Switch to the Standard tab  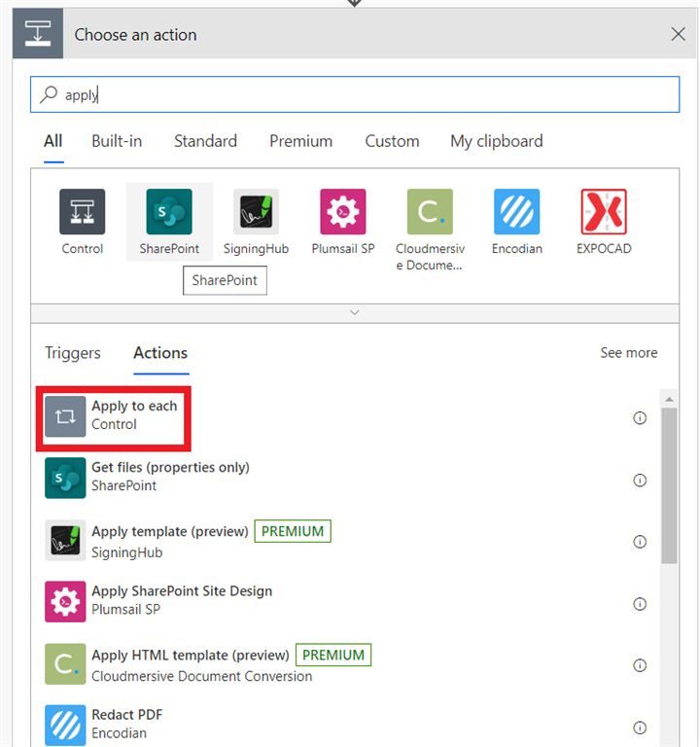click(205, 141)
